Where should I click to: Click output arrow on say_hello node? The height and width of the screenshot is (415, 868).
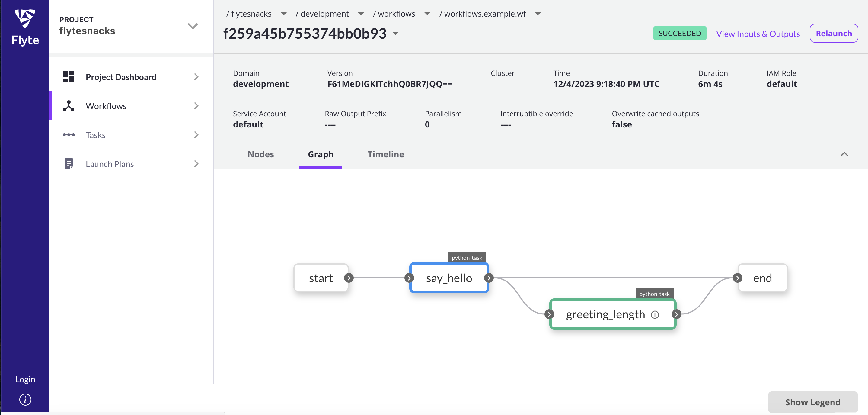coord(489,278)
